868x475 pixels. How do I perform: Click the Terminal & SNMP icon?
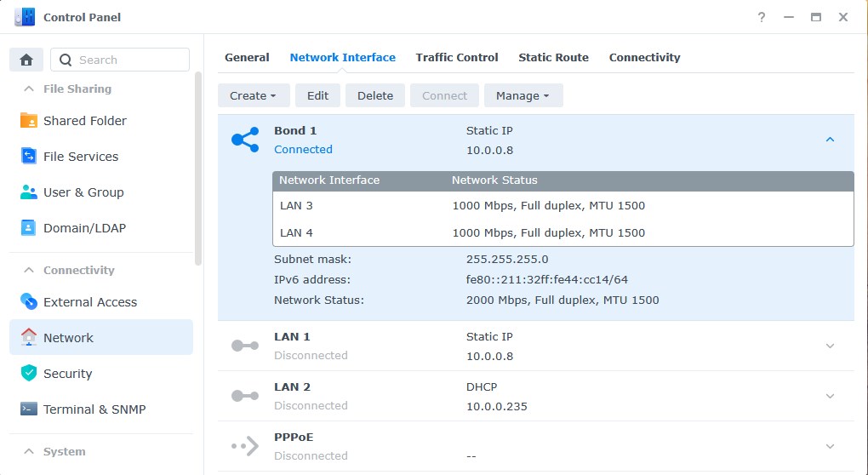pos(29,409)
